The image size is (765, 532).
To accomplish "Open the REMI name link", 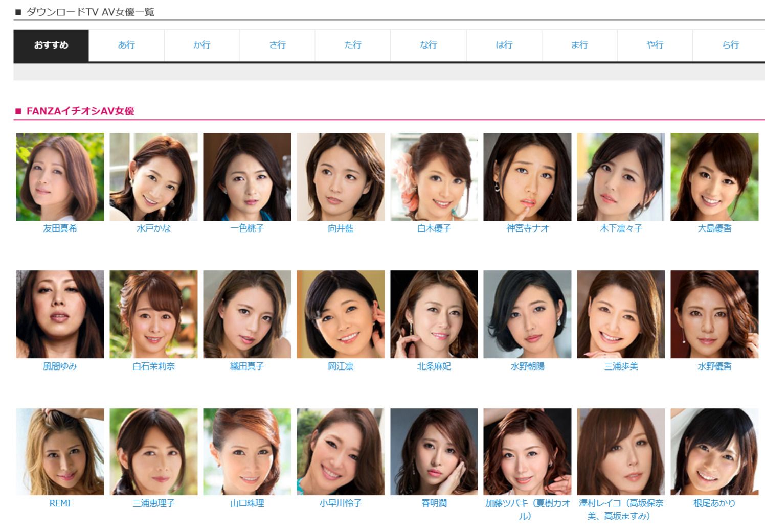I will click(60, 503).
